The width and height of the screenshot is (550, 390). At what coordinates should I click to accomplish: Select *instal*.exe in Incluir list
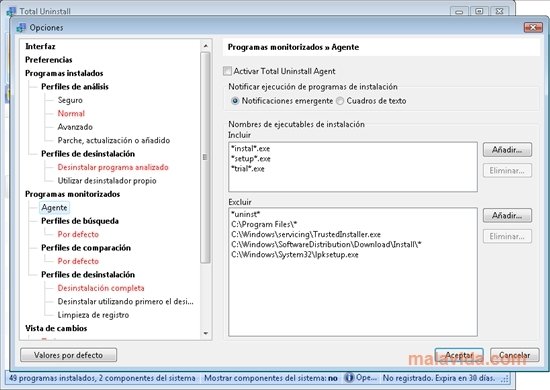[x=250, y=149]
